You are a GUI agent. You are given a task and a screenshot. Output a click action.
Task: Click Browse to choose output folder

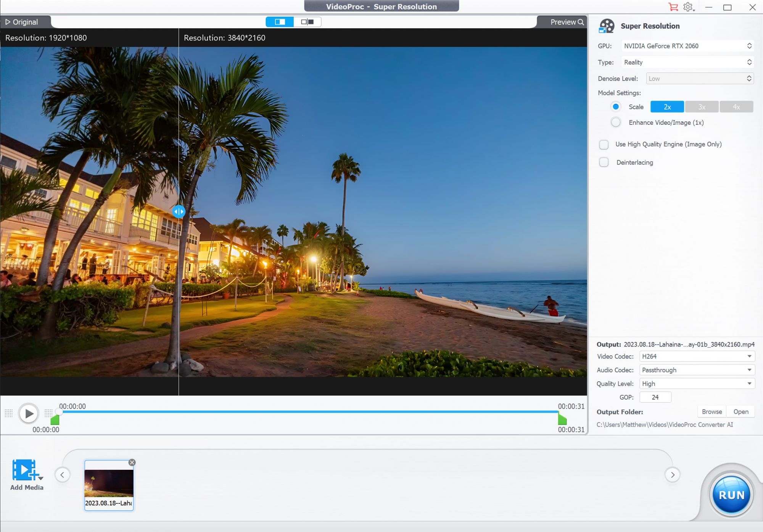click(711, 411)
